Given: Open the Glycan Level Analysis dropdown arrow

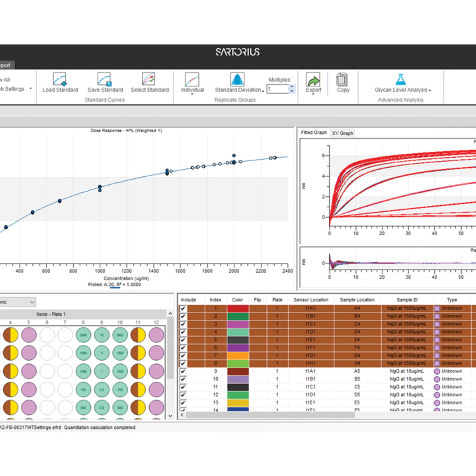Looking at the screenshot, I should [430, 90].
